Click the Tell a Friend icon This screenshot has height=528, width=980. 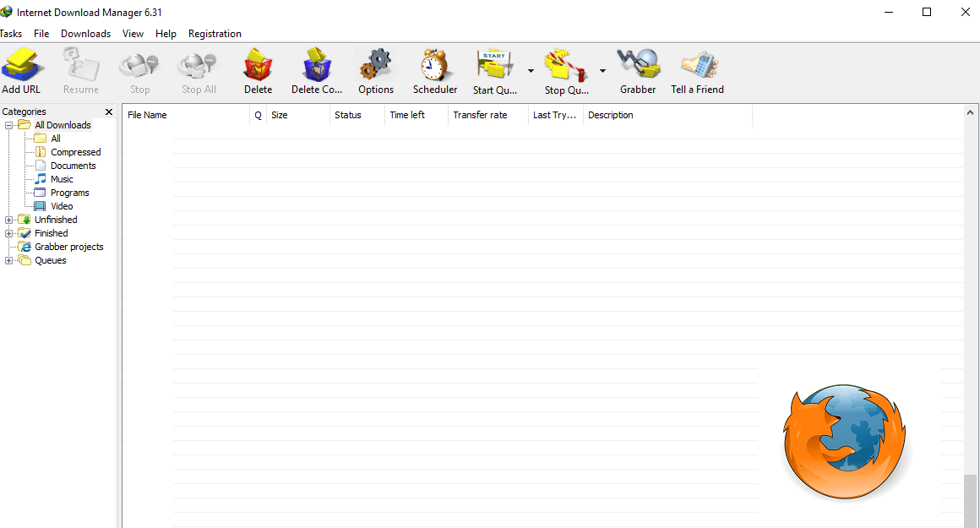[700, 64]
